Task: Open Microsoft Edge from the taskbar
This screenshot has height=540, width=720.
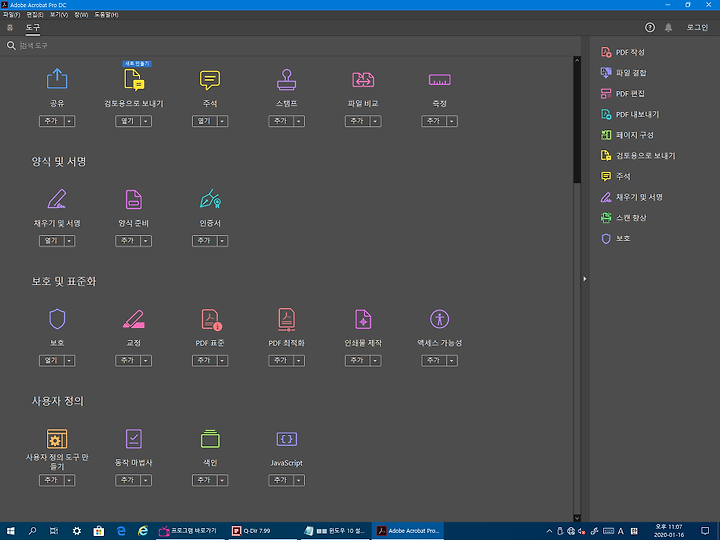Action: 121,531
